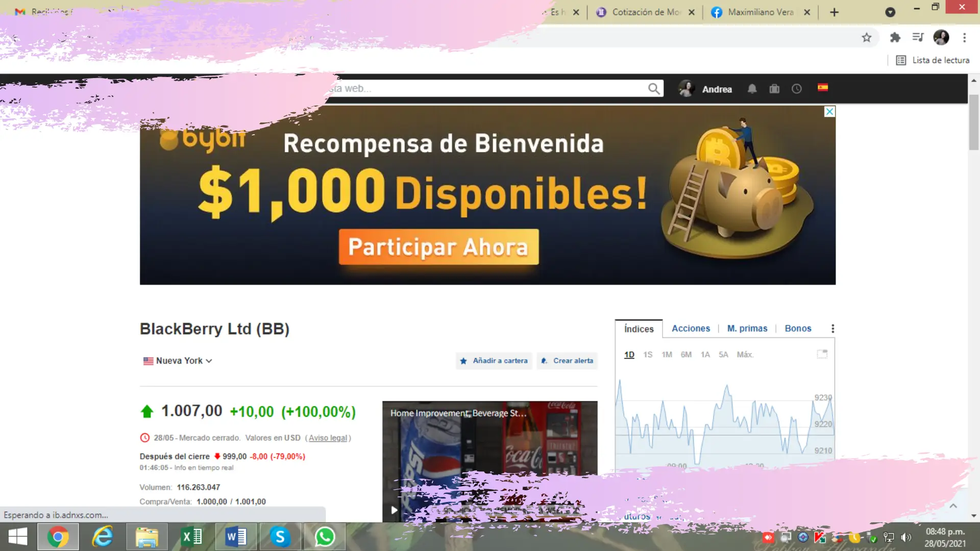Play the Home Improvement, Beverage video
Viewport: 980px width, 551px height.
click(x=394, y=510)
